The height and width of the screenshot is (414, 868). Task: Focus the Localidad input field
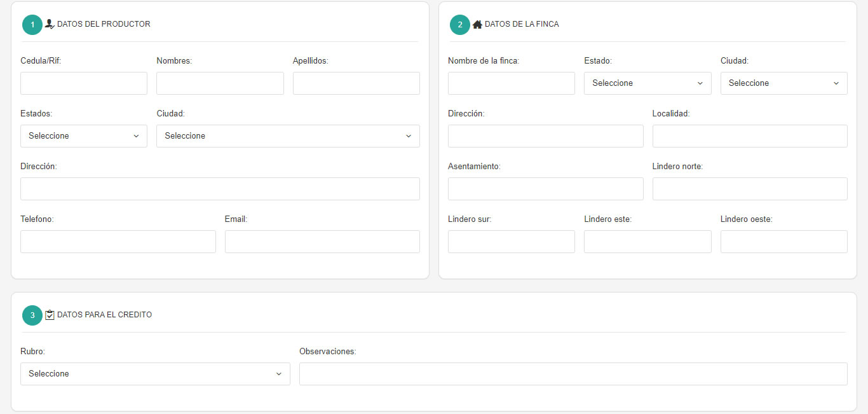[750, 136]
